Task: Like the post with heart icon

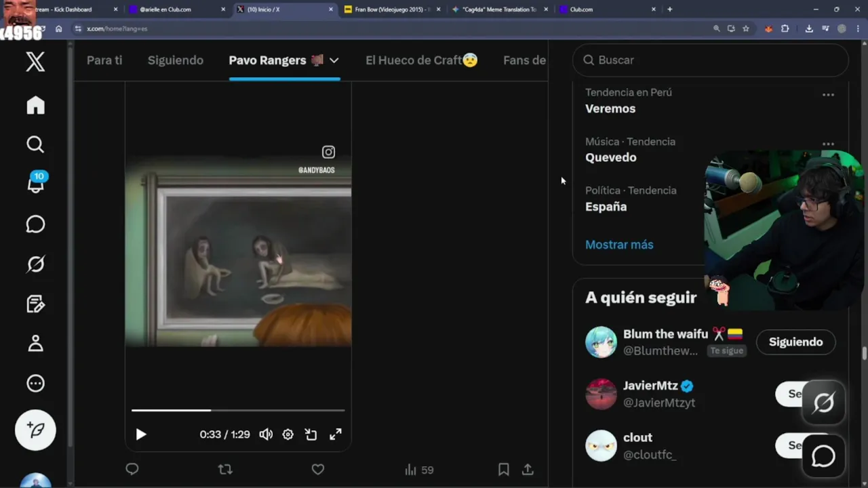Action: tap(318, 469)
